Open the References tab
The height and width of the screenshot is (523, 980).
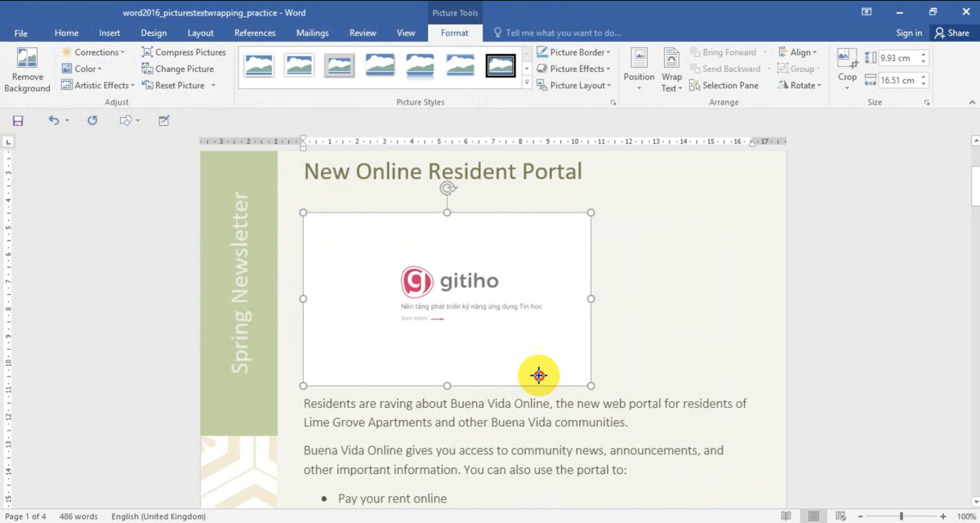click(255, 33)
